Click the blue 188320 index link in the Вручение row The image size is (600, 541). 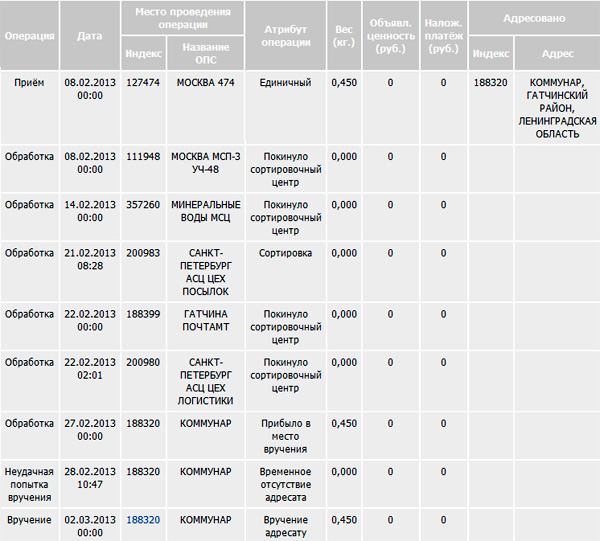(x=143, y=520)
